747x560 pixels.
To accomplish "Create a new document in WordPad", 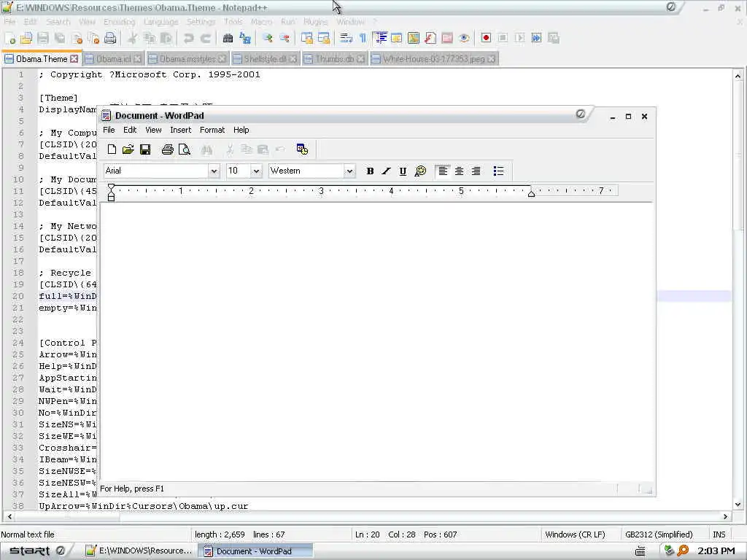I will pyautogui.click(x=112, y=149).
